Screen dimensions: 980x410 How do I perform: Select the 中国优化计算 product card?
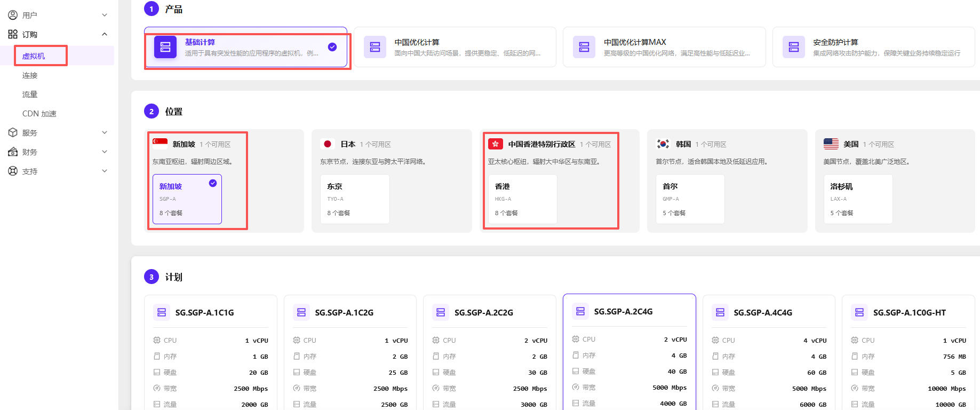[455, 47]
